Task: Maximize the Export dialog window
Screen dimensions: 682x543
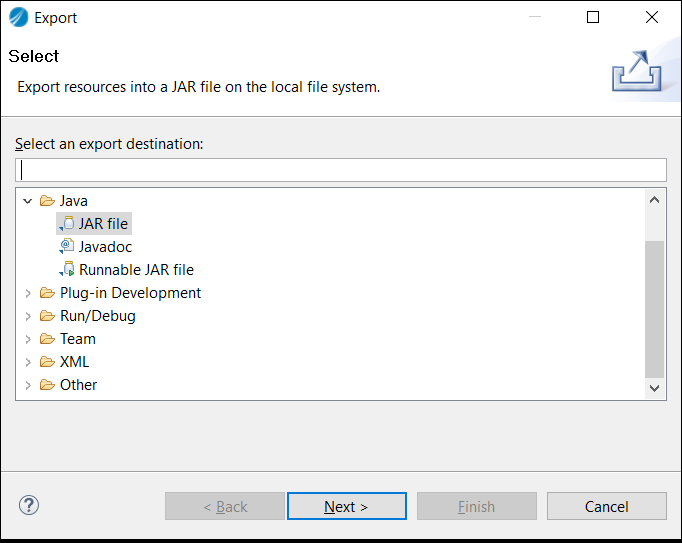Action: [593, 17]
